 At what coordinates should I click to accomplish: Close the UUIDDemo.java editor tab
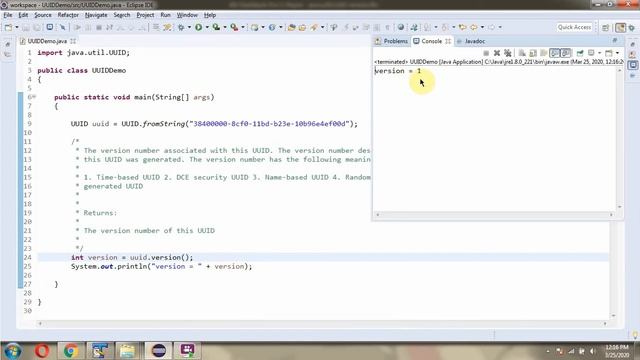[x=73, y=41]
